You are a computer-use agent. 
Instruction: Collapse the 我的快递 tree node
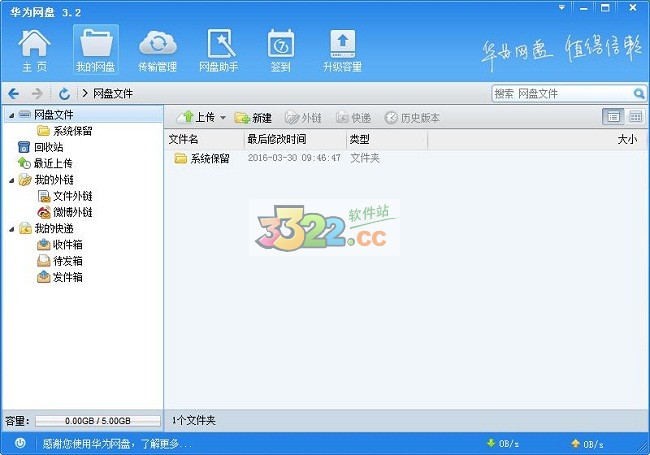click(12, 229)
